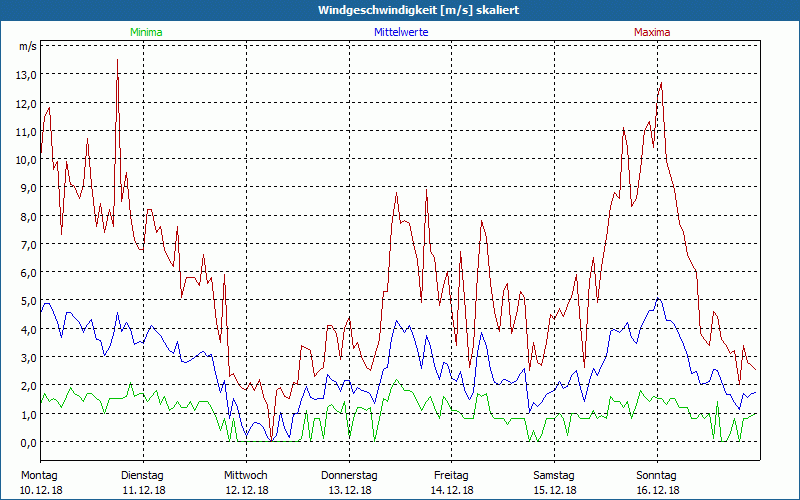The image size is (800, 500).
Task: Click the 'Samstag' day label
Action: [x=554, y=476]
